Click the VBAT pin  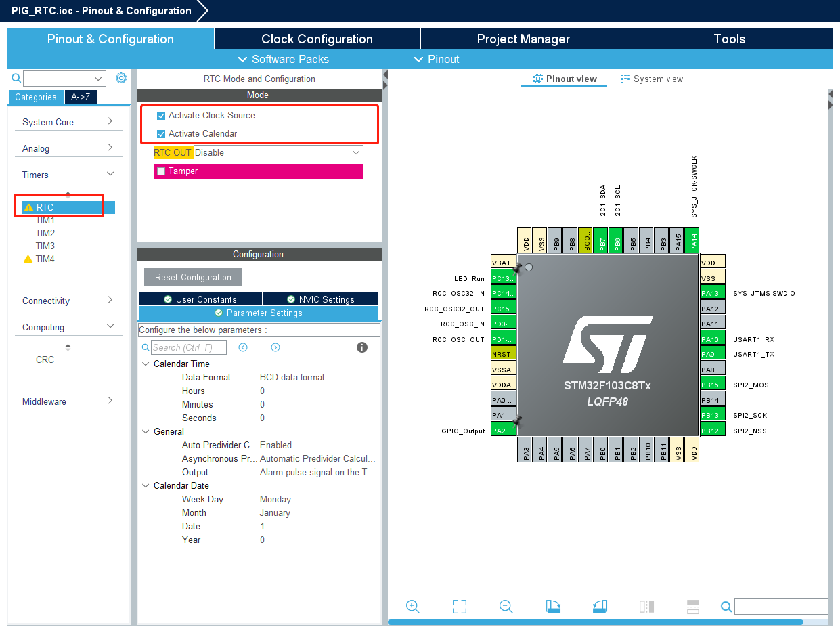click(x=503, y=263)
